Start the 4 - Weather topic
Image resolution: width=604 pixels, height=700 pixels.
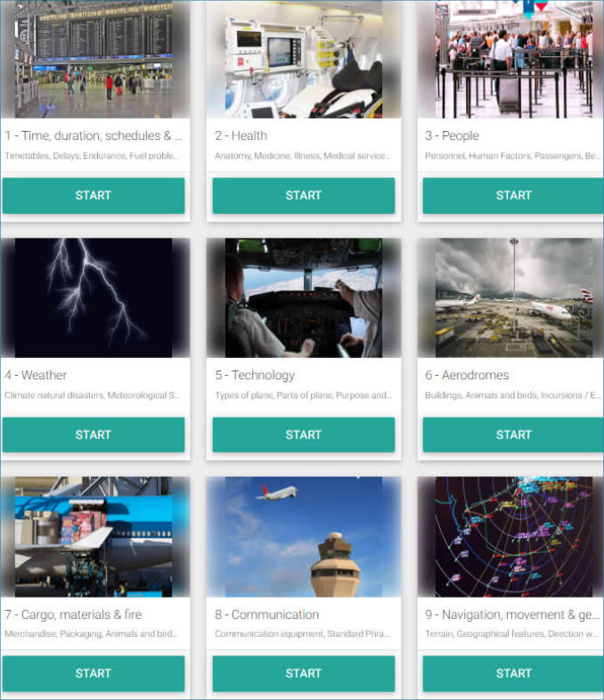(x=94, y=435)
